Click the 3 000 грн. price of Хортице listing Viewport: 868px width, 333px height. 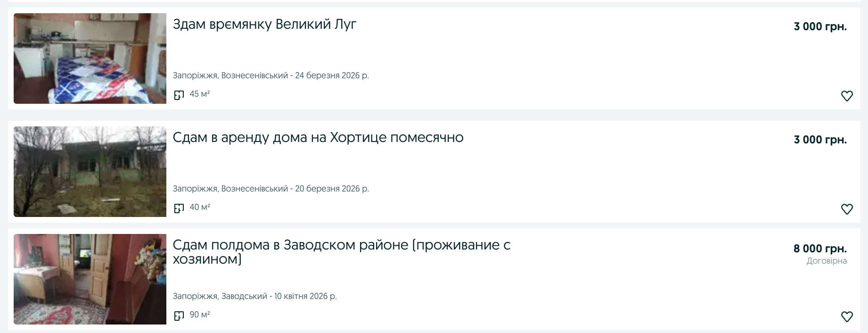tap(820, 140)
